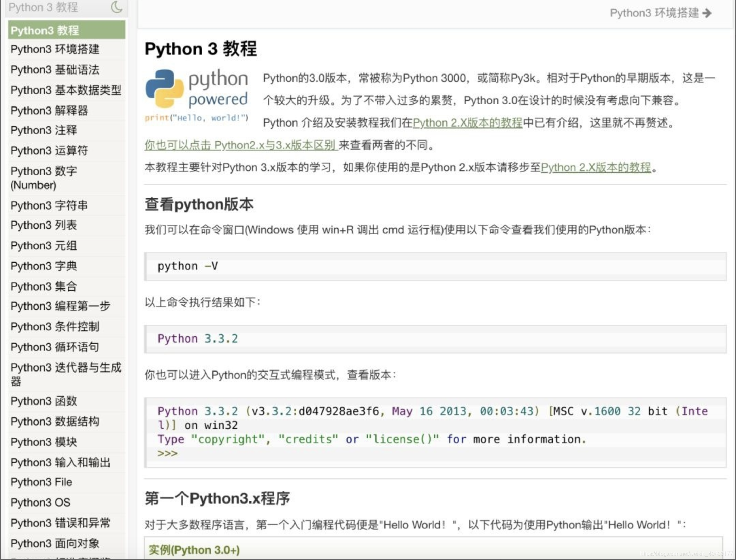This screenshot has height=560, width=736.
Task: Click 实例(Python 3.0+) example header
Action: (x=194, y=550)
